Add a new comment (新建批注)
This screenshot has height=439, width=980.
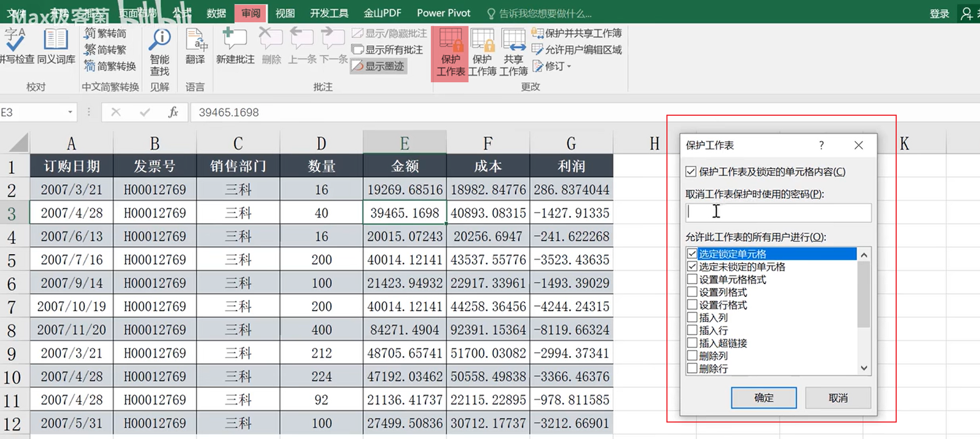click(235, 47)
